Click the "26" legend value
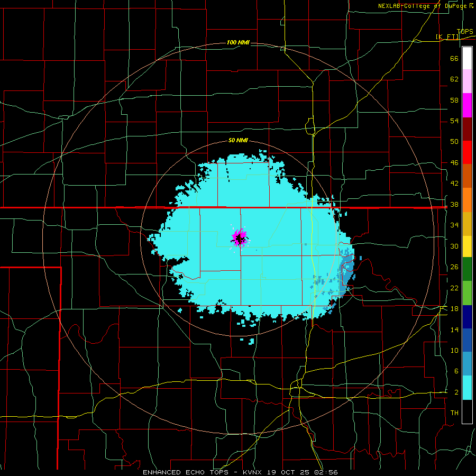This screenshot has height=476, width=476. click(x=454, y=267)
